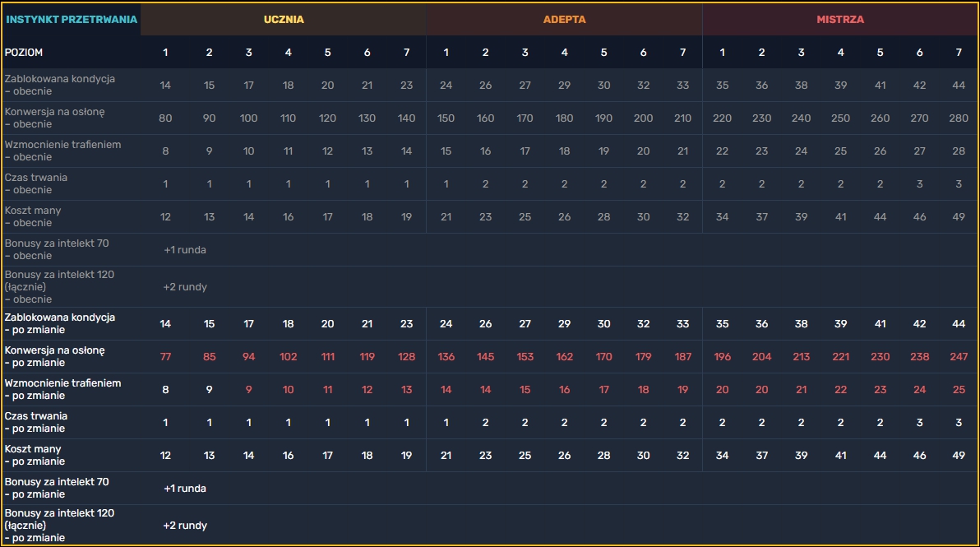Click value 80 in Konwersja obecnie row
The image size is (980, 547).
pos(165,118)
